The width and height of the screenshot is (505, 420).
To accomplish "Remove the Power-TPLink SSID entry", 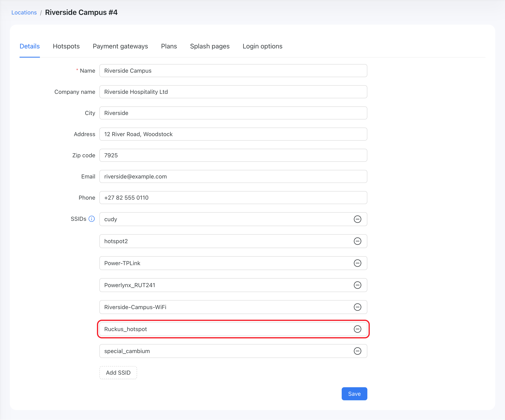I will coord(357,263).
